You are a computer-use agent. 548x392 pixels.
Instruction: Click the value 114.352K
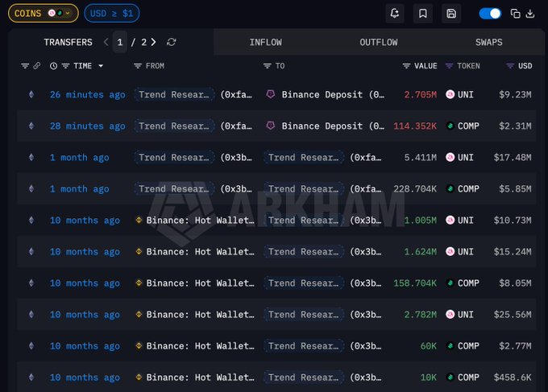tap(415, 126)
